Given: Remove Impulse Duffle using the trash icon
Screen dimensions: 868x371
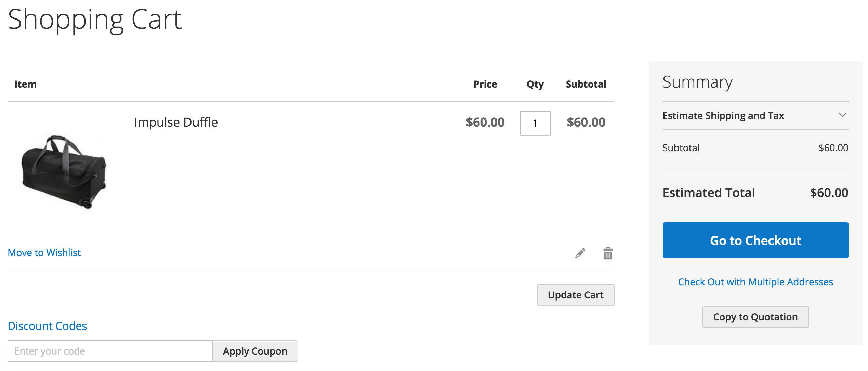Looking at the screenshot, I should coord(608,254).
